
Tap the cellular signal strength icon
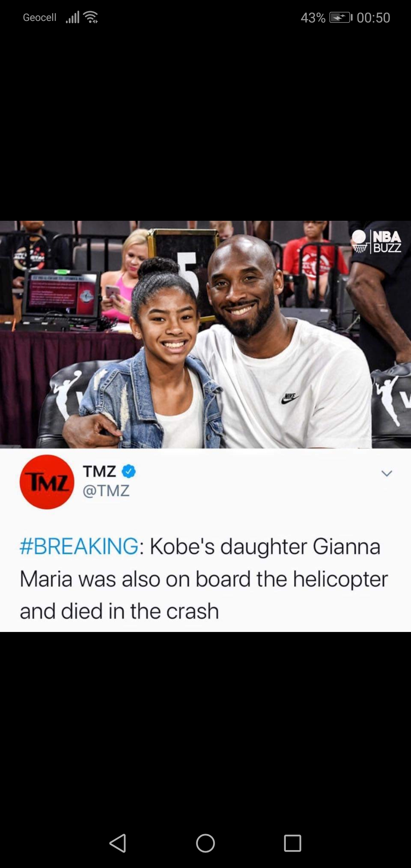click(72, 17)
